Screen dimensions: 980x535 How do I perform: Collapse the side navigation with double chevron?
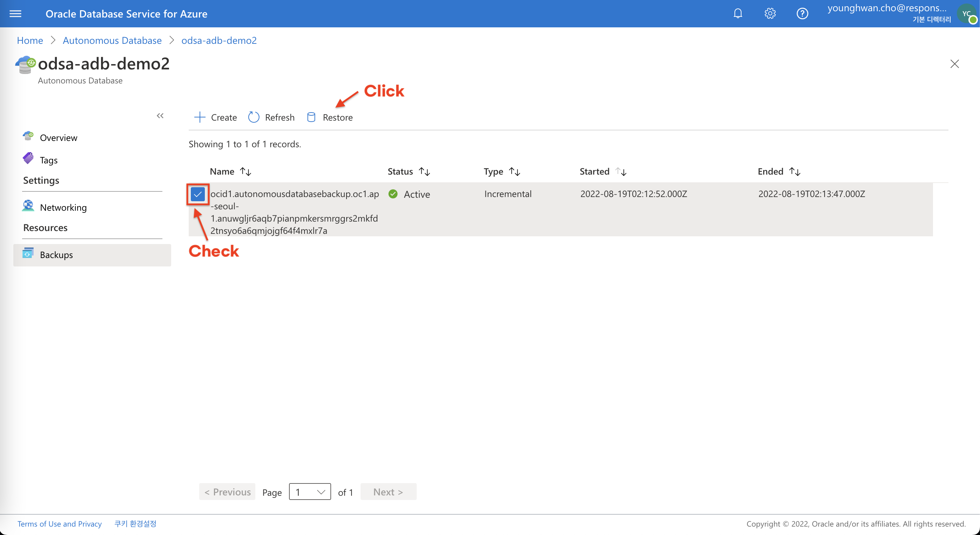pos(160,116)
